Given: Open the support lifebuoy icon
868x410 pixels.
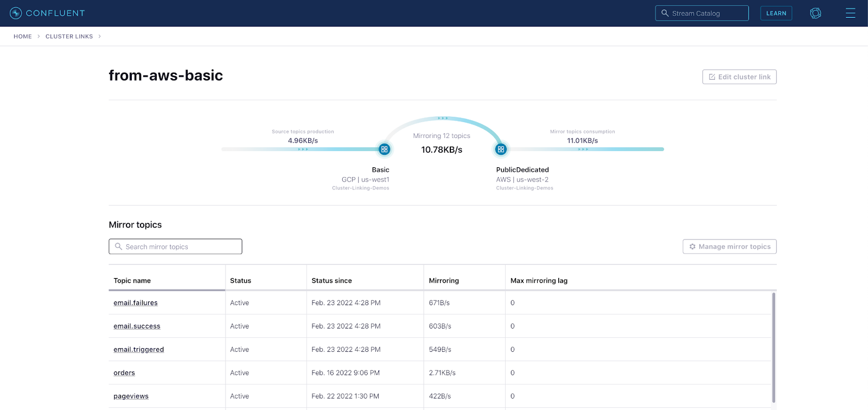Looking at the screenshot, I should [815, 13].
